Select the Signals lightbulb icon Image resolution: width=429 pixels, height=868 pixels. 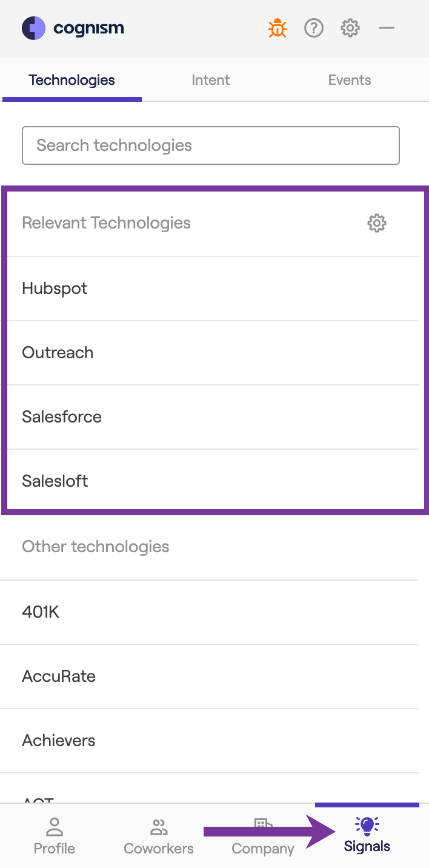pos(367,827)
